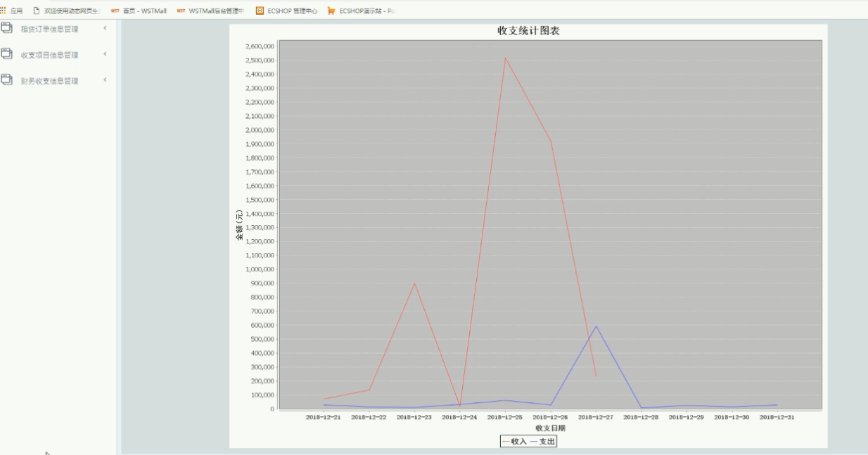Click the ECSHOP演示站 shopping cart icon
The width and height of the screenshot is (868, 455).
(x=331, y=11)
